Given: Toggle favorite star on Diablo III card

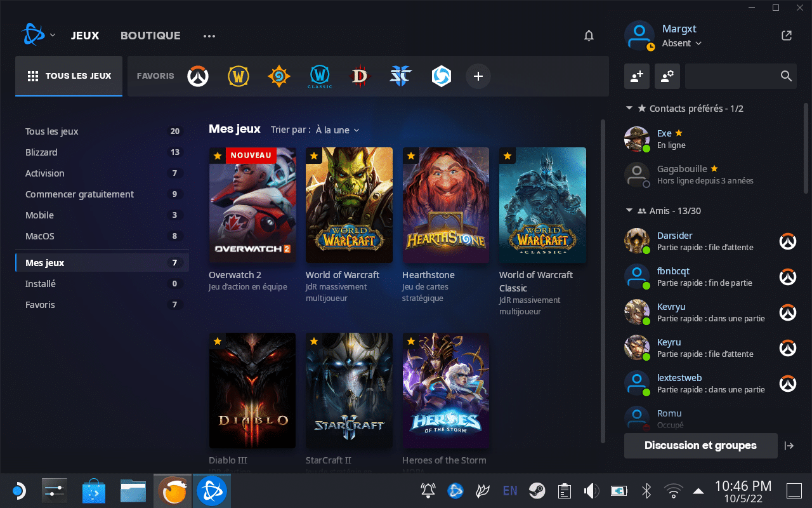Looking at the screenshot, I should [x=218, y=342].
